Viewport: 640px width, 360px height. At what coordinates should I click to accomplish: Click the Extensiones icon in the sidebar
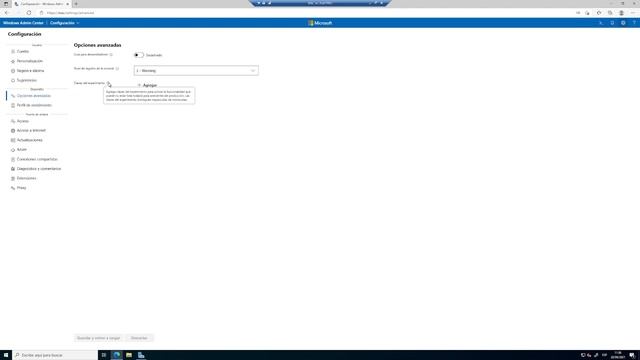(13, 178)
